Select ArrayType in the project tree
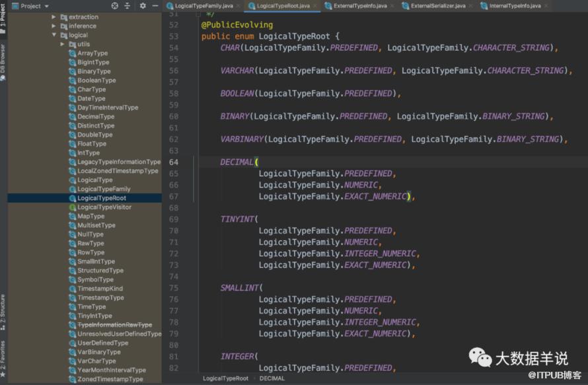 click(92, 53)
